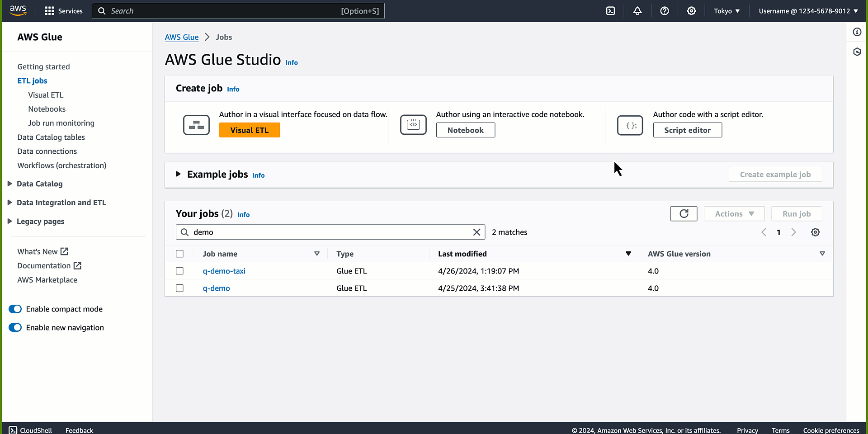Open the Tokyo region selector
This screenshot has width=868, height=434.
point(726,10)
